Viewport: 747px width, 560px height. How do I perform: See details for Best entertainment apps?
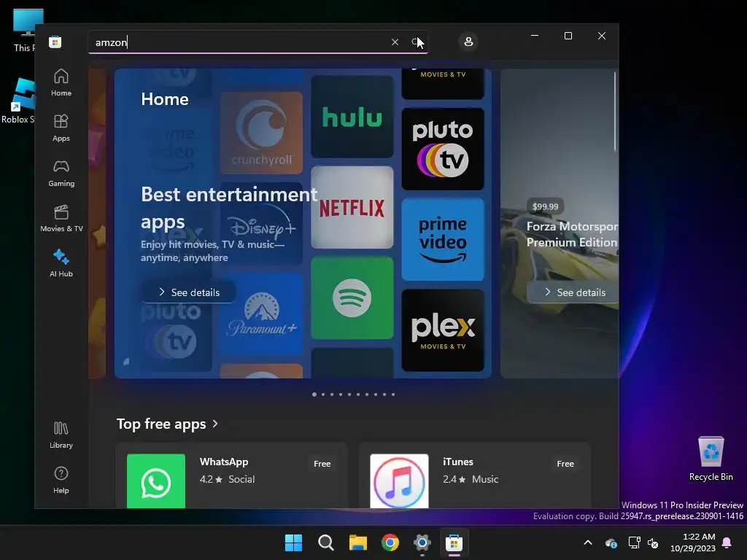[x=189, y=292]
